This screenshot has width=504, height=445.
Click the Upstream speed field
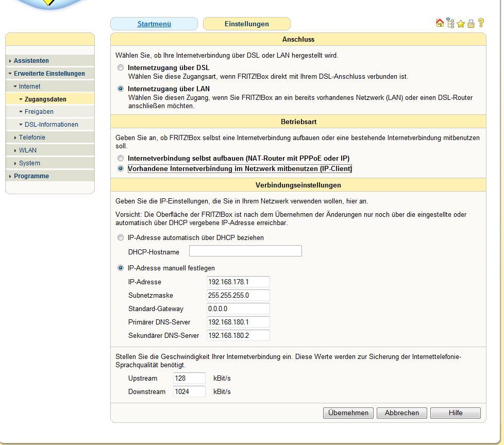pos(189,378)
